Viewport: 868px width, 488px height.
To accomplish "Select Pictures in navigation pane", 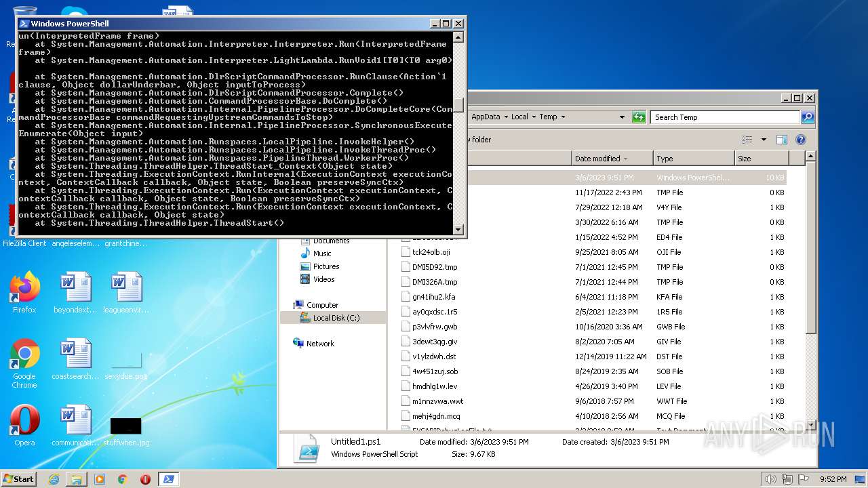I will pyautogui.click(x=326, y=266).
